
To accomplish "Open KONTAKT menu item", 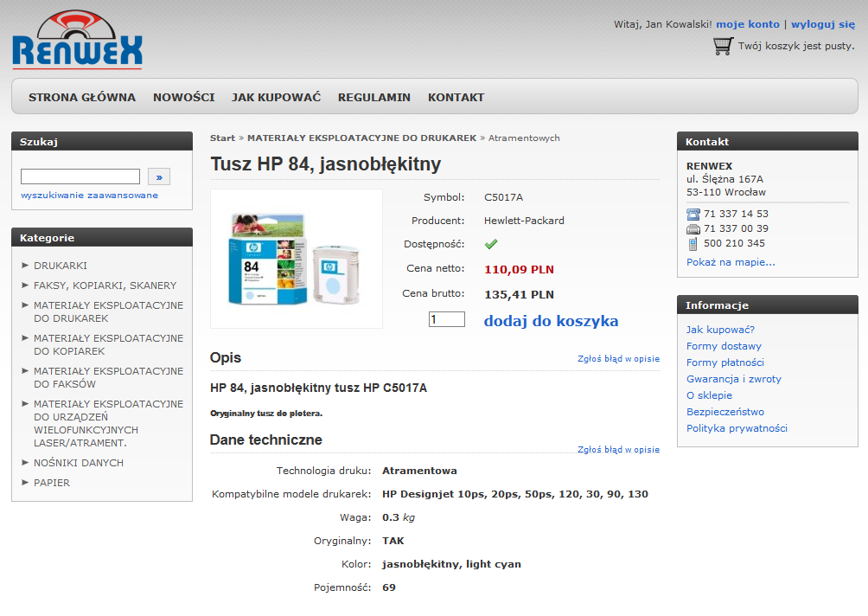I will point(456,98).
